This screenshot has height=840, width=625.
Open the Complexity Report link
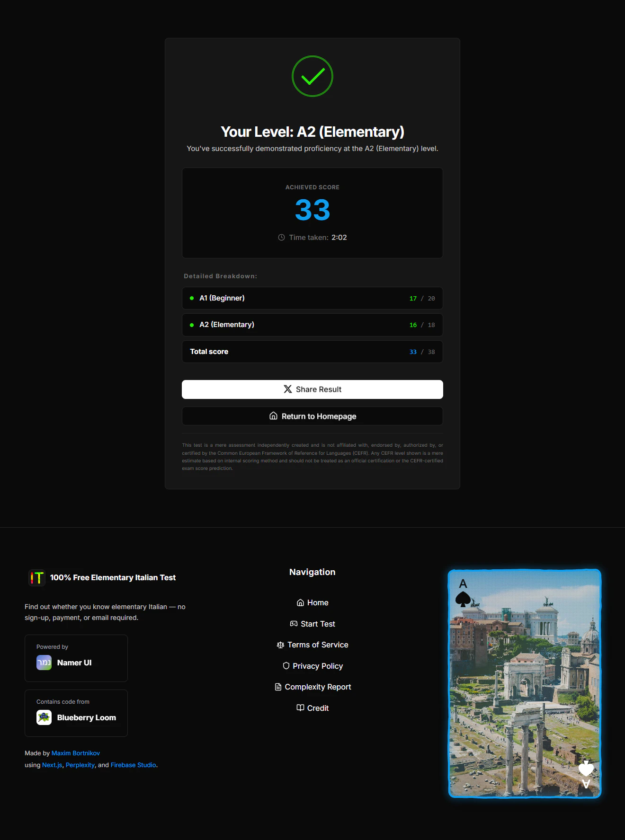click(312, 687)
